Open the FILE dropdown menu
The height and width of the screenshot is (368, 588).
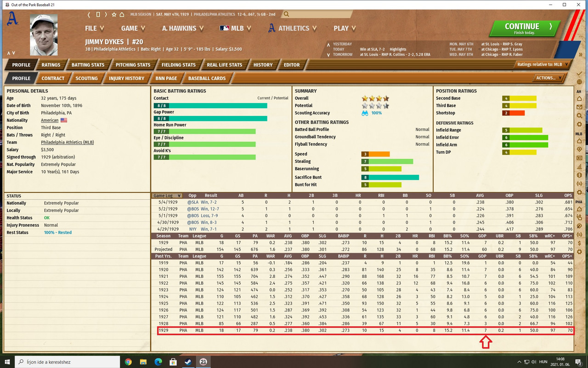coord(95,28)
